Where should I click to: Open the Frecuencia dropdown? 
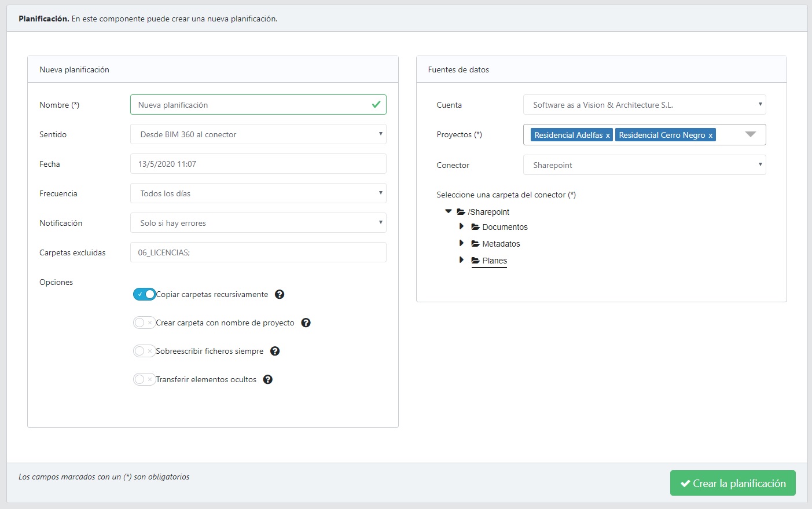[258, 193]
